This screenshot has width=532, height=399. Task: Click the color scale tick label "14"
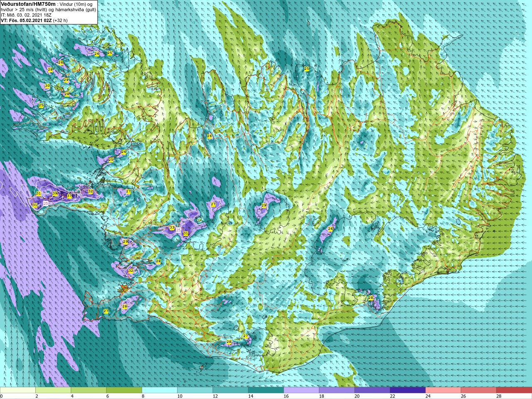(x=251, y=397)
